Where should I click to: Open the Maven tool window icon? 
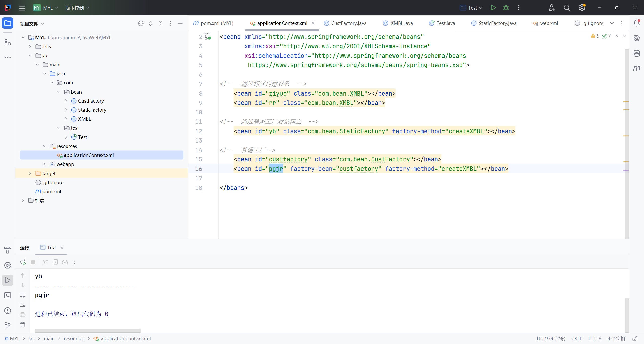(x=636, y=68)
